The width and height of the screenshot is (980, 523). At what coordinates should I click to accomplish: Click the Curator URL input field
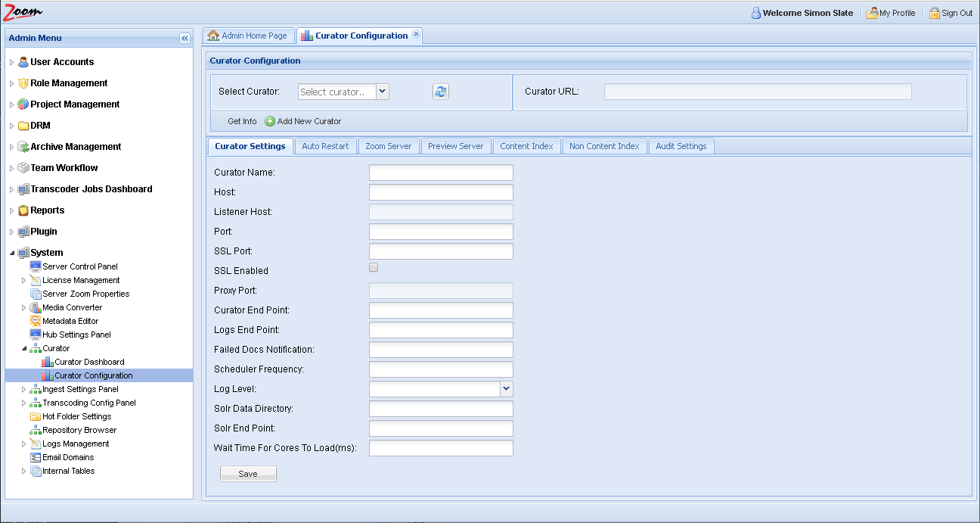pos(758,92)
